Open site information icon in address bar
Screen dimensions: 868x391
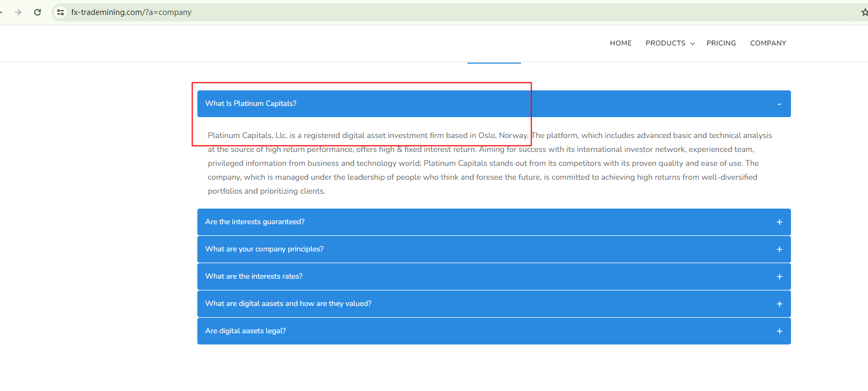click(x=60, y=12)
